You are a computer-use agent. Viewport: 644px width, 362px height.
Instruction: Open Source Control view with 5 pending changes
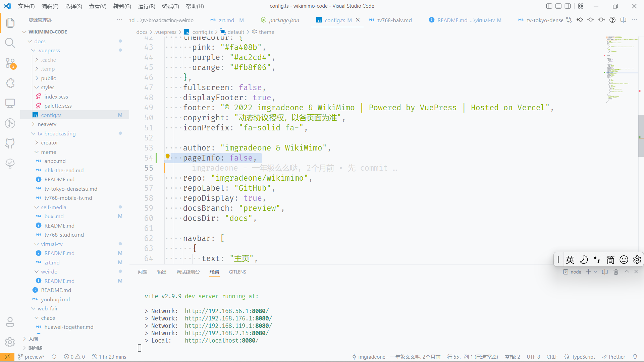(x=10, y=63)
